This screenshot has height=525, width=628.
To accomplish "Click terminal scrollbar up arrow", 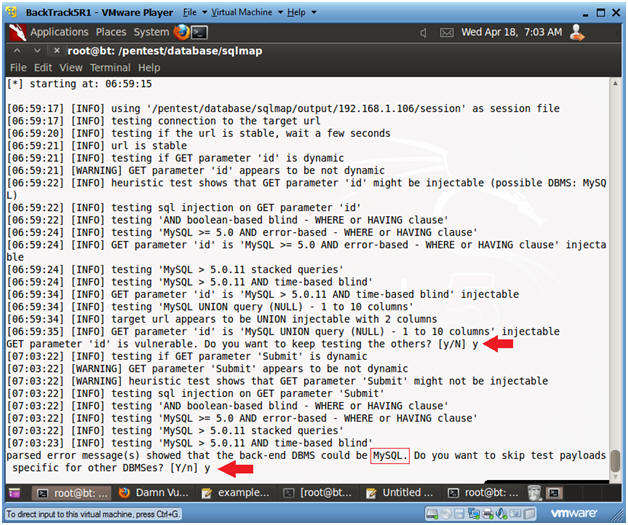I will [616, 84].
